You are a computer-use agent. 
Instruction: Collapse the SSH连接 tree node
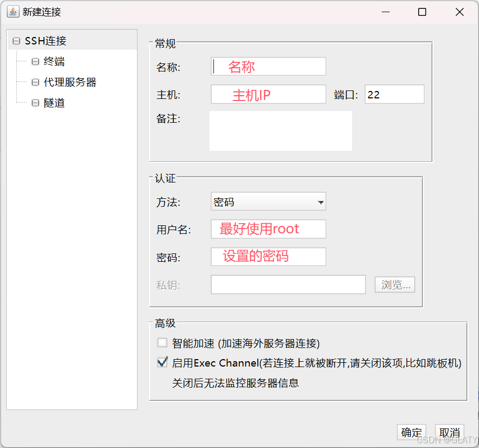[16, 41]
